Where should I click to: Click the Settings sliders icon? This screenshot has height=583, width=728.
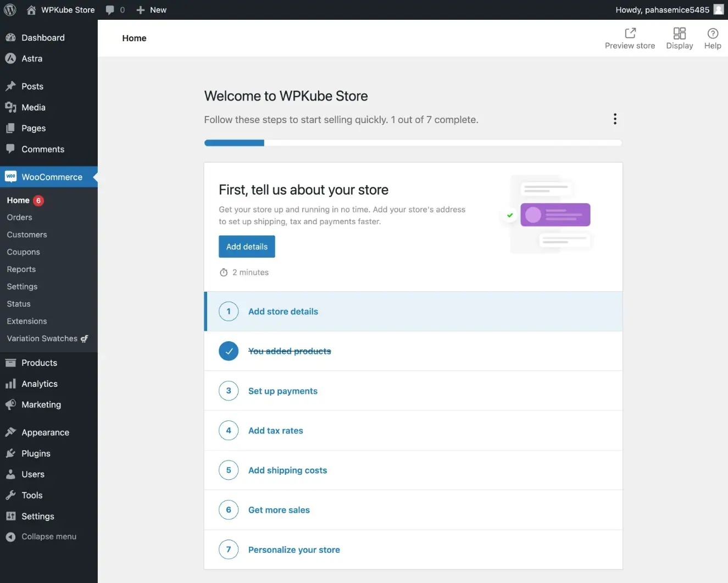(x=10, y=516)
